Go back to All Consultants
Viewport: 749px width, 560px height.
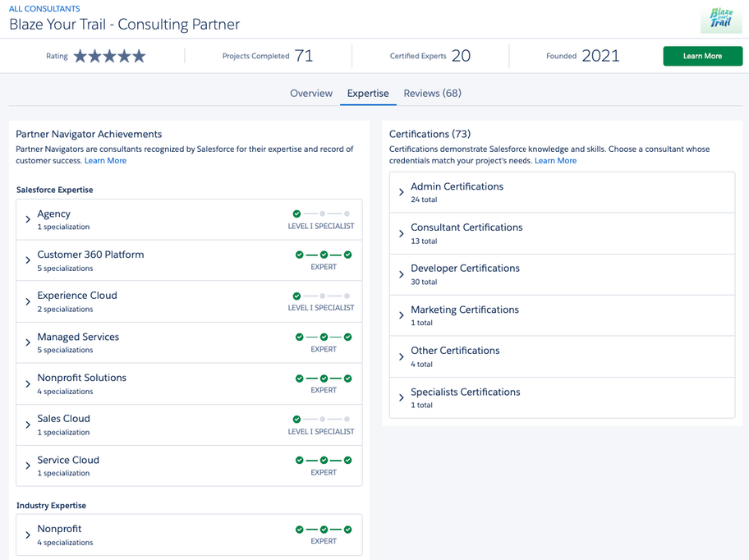44,9
